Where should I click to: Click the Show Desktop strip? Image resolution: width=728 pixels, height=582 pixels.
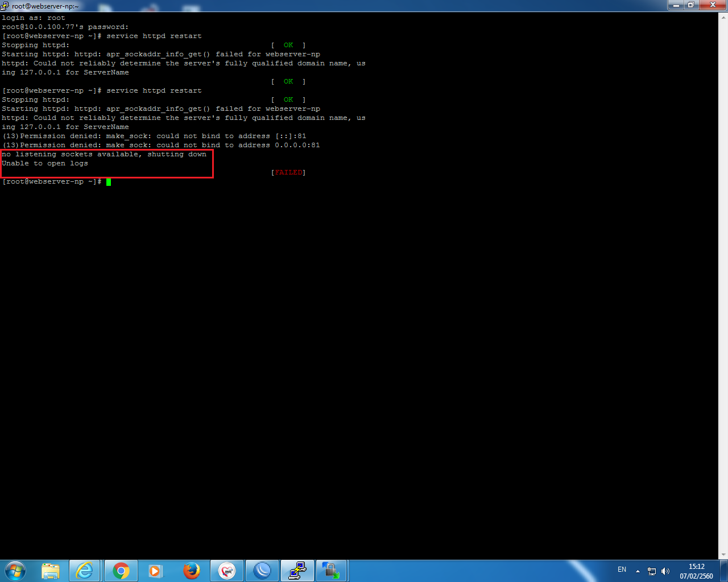[723, 571]
